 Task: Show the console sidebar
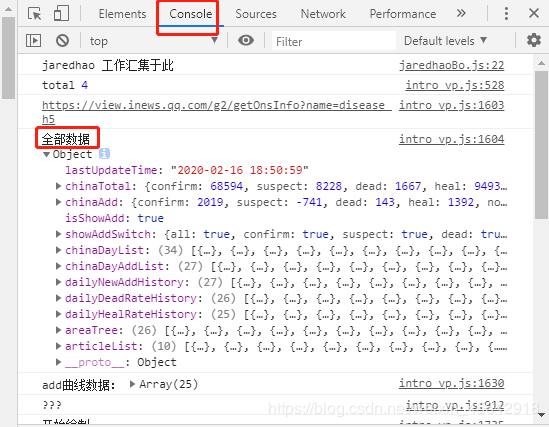click(34, 41)
